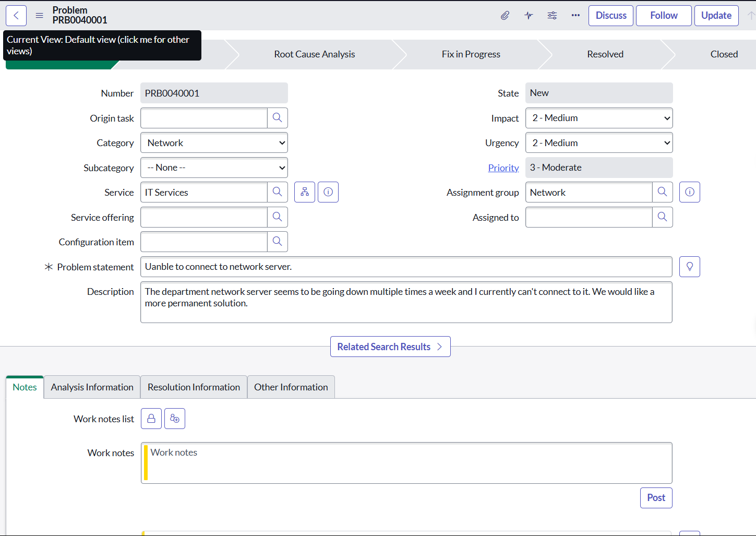Follow the Priority link
756x536 pixels.
click(x=503, y=168)
